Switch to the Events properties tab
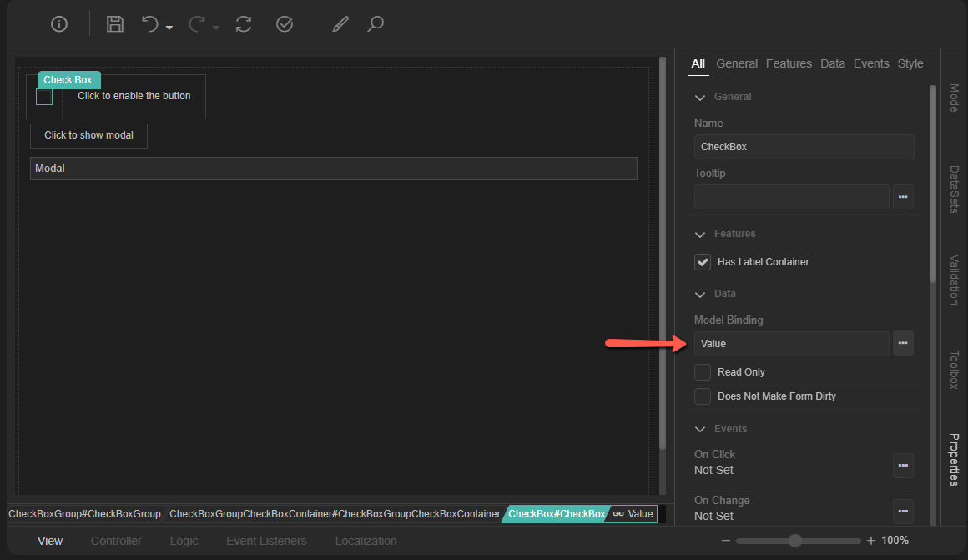Screen dimensions: 968x560 click(x=871, y=63)
